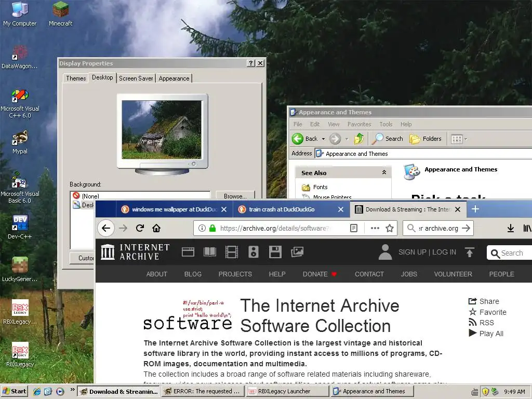Switch to RBXLegacy Launcher taskbar button
This screenshot has width=532, height=399.
pyautogui.click(x=287, y=391)
